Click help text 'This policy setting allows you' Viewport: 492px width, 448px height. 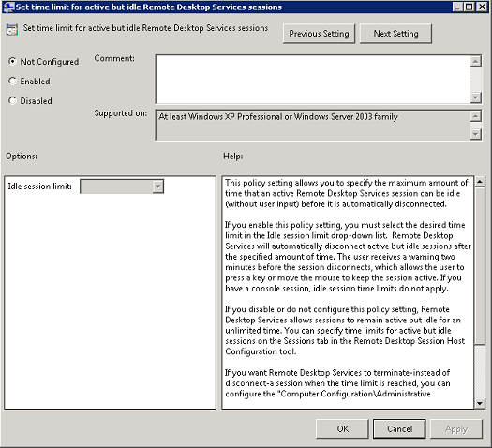347,193
